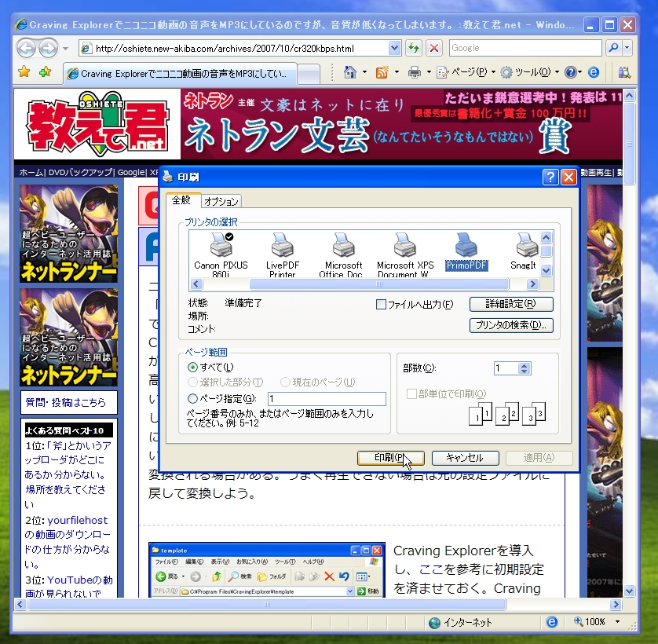Image resolution: width=658 pixels, height=644 pixels.
Task: Click the ホーム navigation menu link
Action: click(x=31, y=172)
